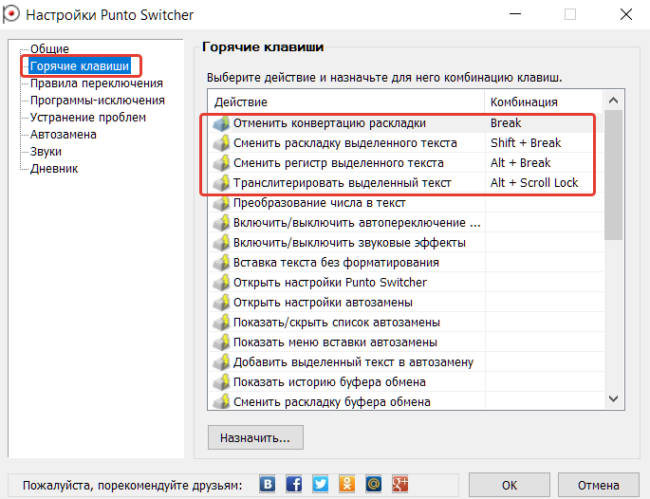
Task: Open 'Устранение проблем' section
Action: click(x=88, y=117)
